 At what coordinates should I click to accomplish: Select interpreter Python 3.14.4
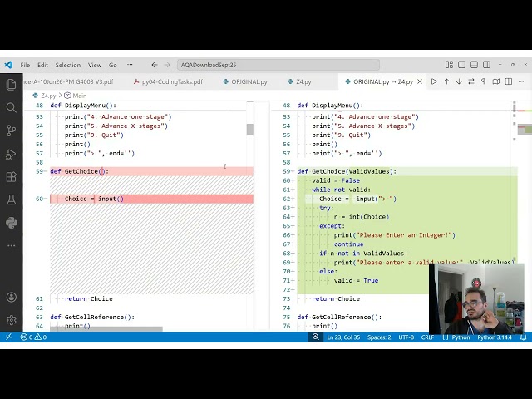pyautogui.click(x=495, y=337)
